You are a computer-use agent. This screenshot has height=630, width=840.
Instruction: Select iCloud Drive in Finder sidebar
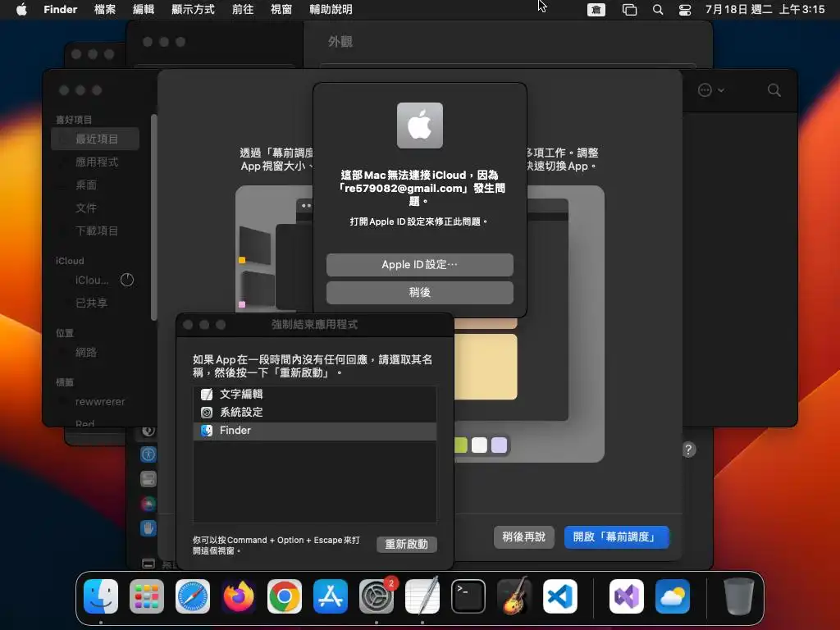(91, 281)
